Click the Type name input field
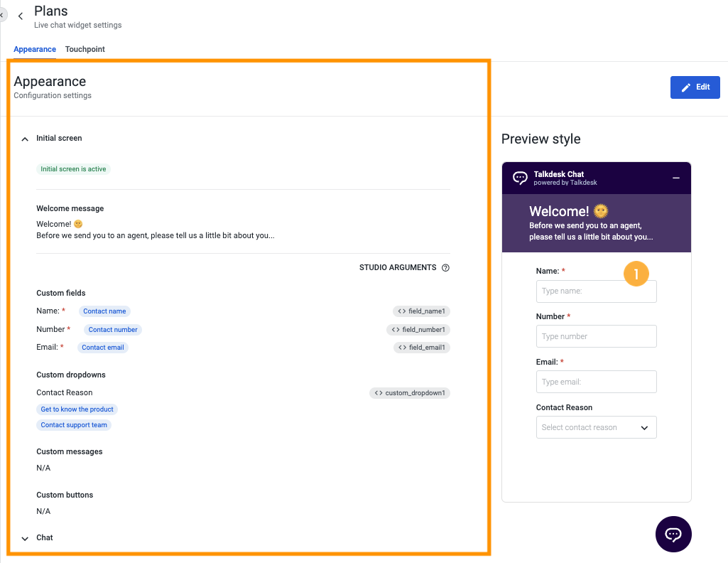Viewport: 728px width, 563px height. coord(596,291)
